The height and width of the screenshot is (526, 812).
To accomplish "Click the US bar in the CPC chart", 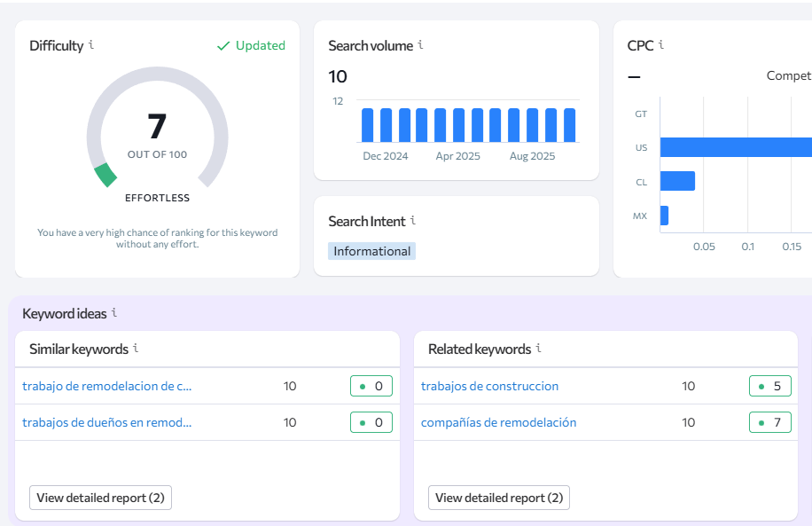I will tap(736, 147).
